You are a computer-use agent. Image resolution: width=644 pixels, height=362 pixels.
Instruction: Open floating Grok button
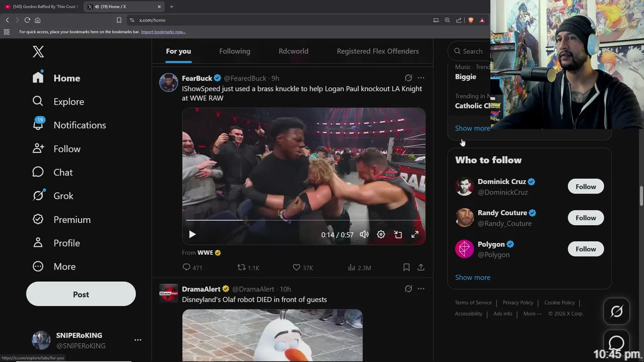click(616, 311)
